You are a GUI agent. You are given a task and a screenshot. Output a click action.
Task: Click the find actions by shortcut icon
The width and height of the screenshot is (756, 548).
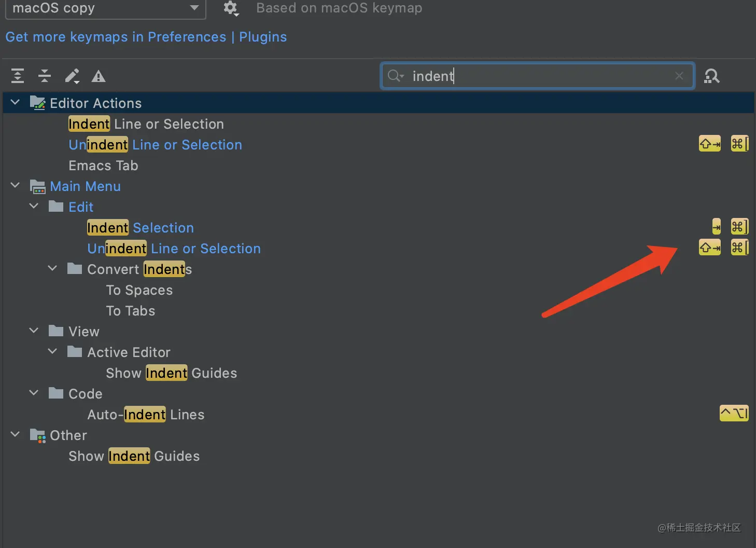(x=711, y=76)
